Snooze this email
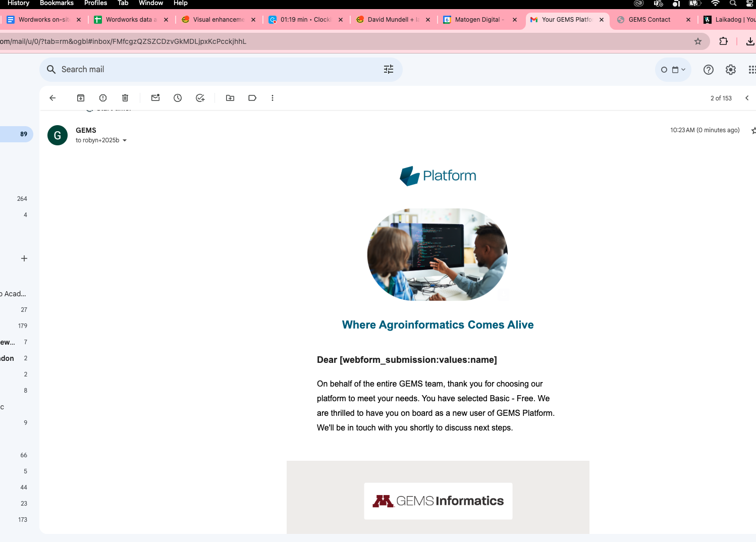756x542 pixels. [x=178, y=98]
